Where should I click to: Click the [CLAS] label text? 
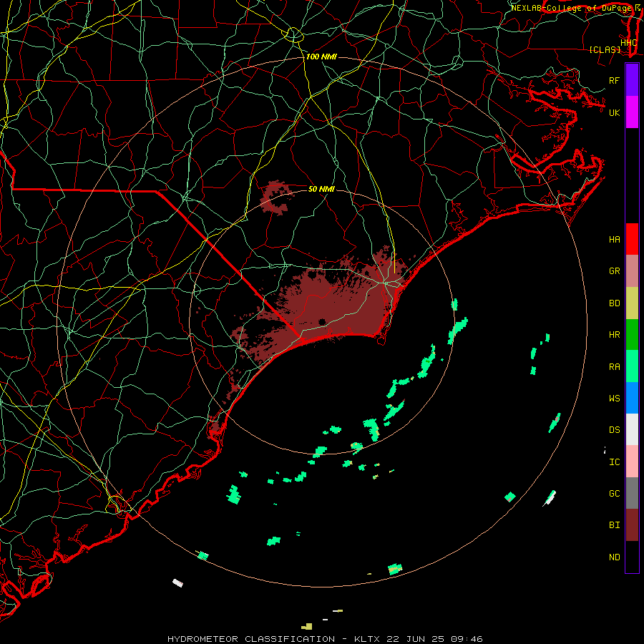coord(605,50)
